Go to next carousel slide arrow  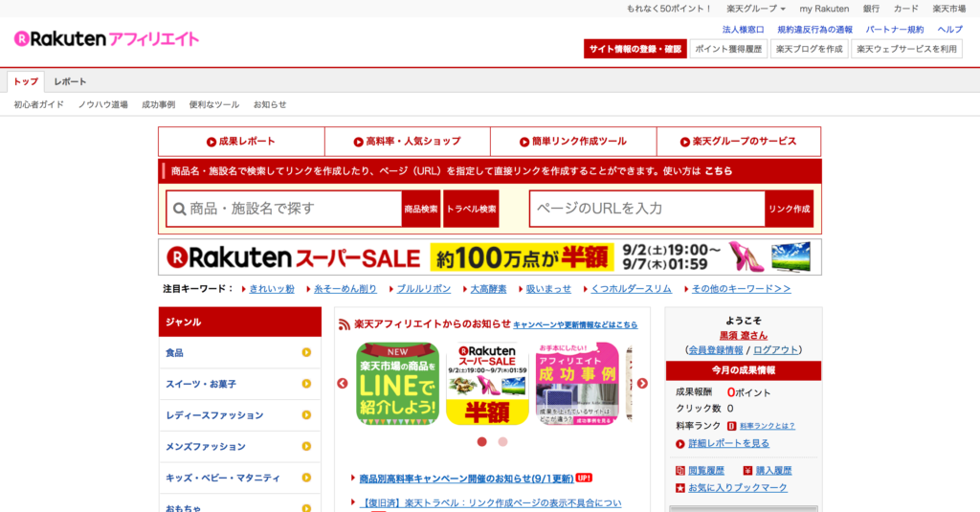tap(642, 383)
